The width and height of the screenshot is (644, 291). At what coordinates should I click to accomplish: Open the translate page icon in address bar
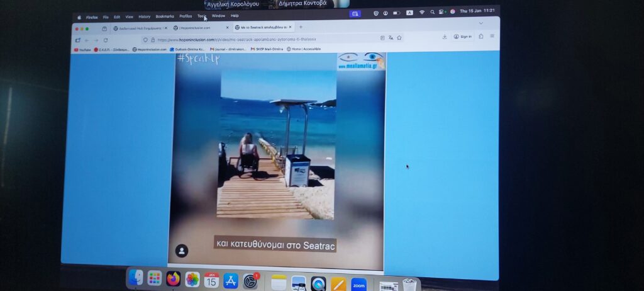click(x=391, y=38)
